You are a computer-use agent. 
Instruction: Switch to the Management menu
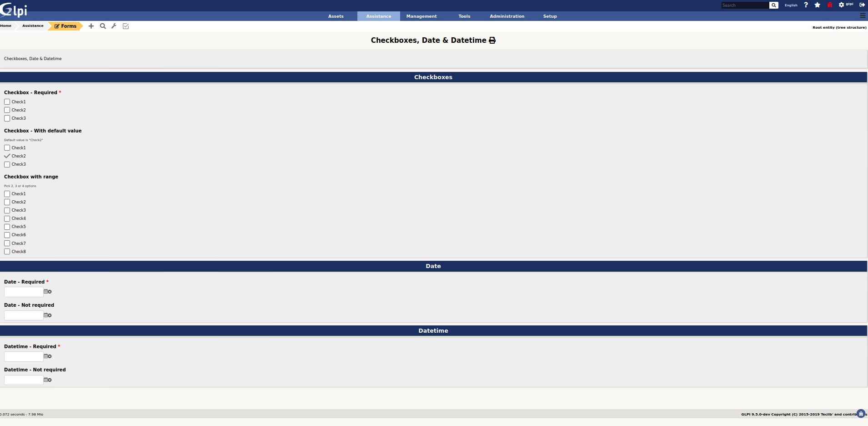(x=421, y=16)
